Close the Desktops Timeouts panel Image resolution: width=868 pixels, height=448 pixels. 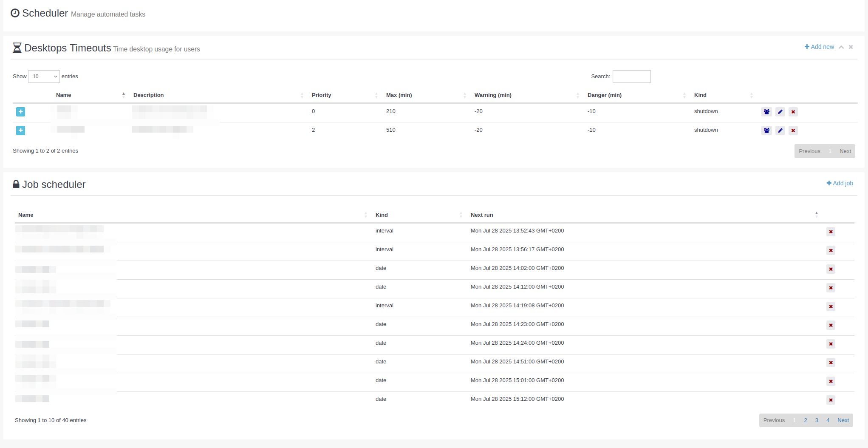coord(851,47)
